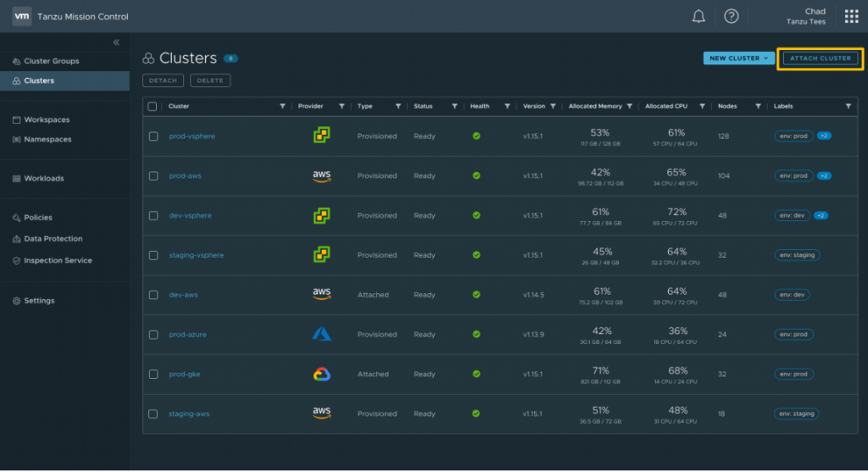Click green health check for staging-vsphere

click(x=476, y=255)
